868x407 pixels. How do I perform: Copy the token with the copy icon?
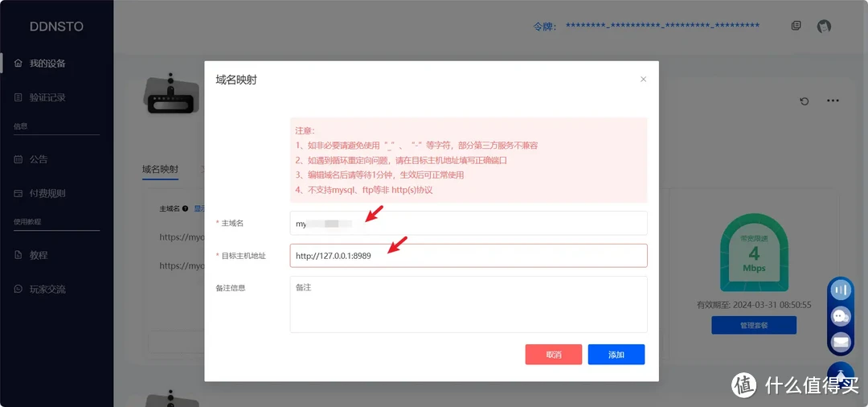coord(796,26)
